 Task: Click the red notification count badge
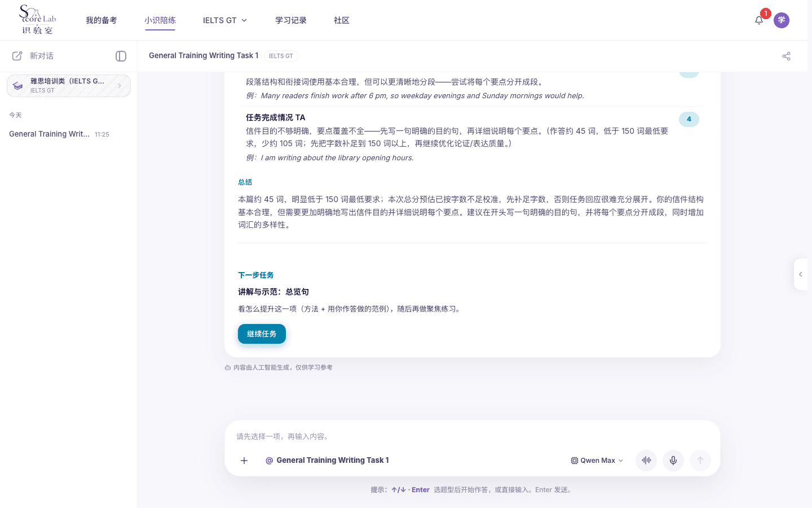[765, 14]
